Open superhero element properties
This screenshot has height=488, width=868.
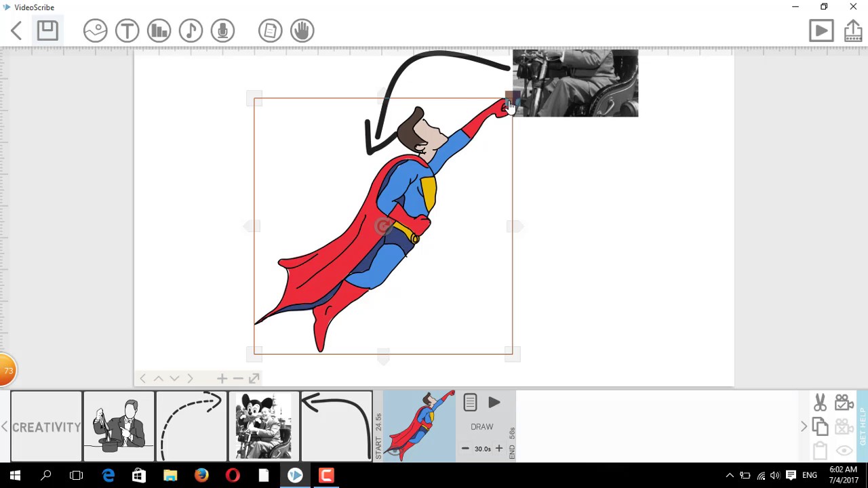470,403
